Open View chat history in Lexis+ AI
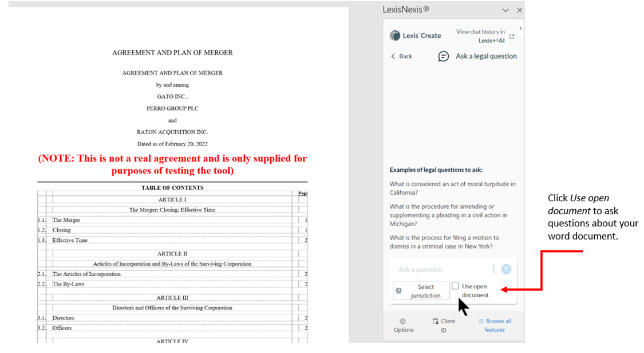 tap(485, 36)
